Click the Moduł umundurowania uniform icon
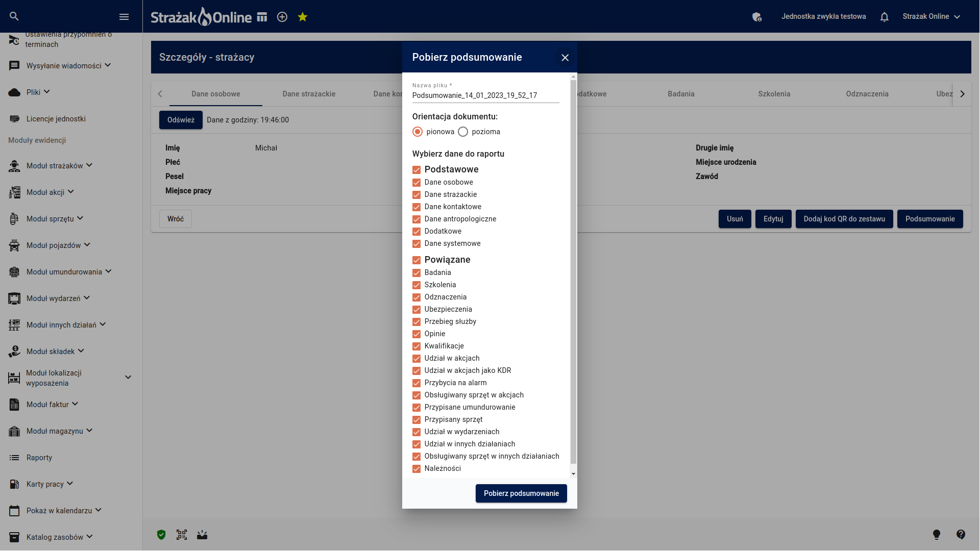 click(14, 272)
